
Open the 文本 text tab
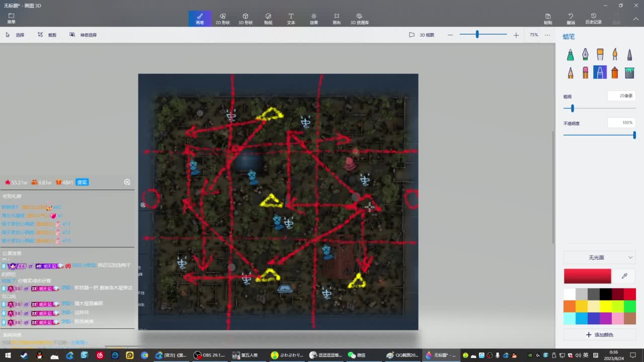click(291, 19)
